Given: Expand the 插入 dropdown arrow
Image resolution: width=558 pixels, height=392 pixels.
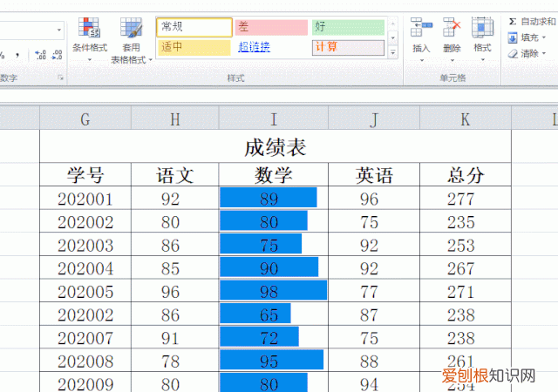Looking at the screenshot, I should (422, 60).
